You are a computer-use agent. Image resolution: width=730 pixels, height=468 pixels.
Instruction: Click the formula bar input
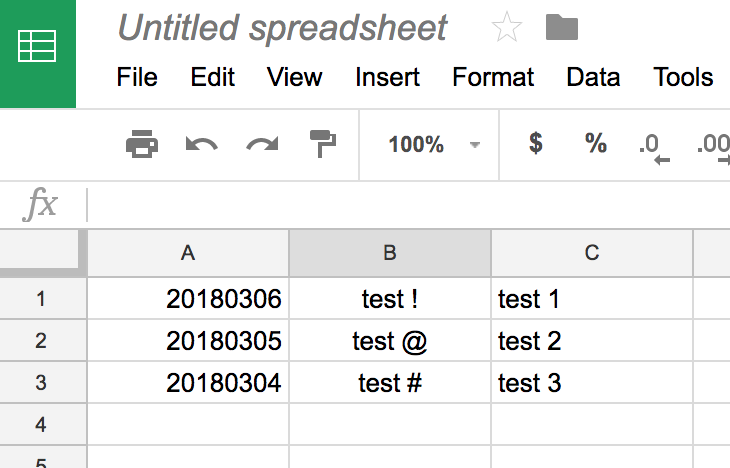pyautogui.click(x=400, y=205)
